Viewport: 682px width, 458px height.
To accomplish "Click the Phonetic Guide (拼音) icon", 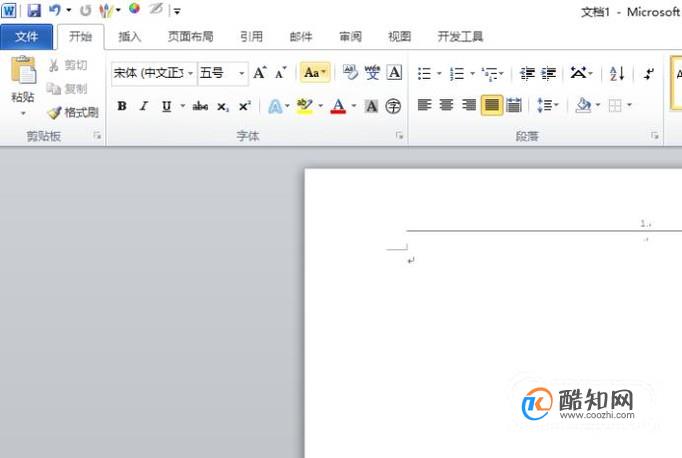I will (372, 72).
